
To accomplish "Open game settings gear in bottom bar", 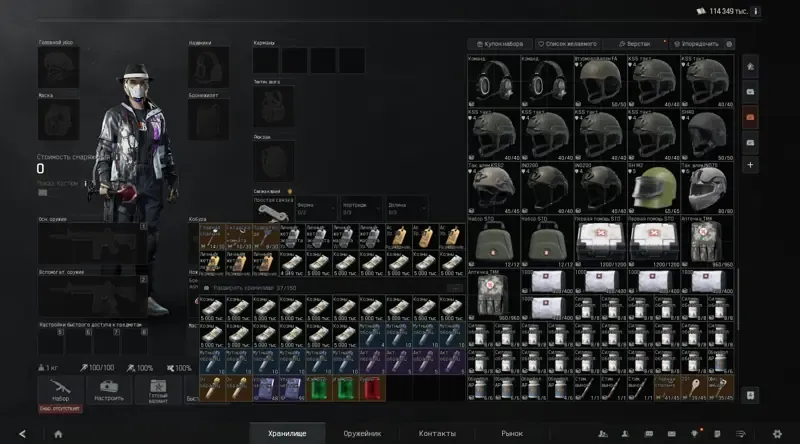I will [x=777, y=434].
